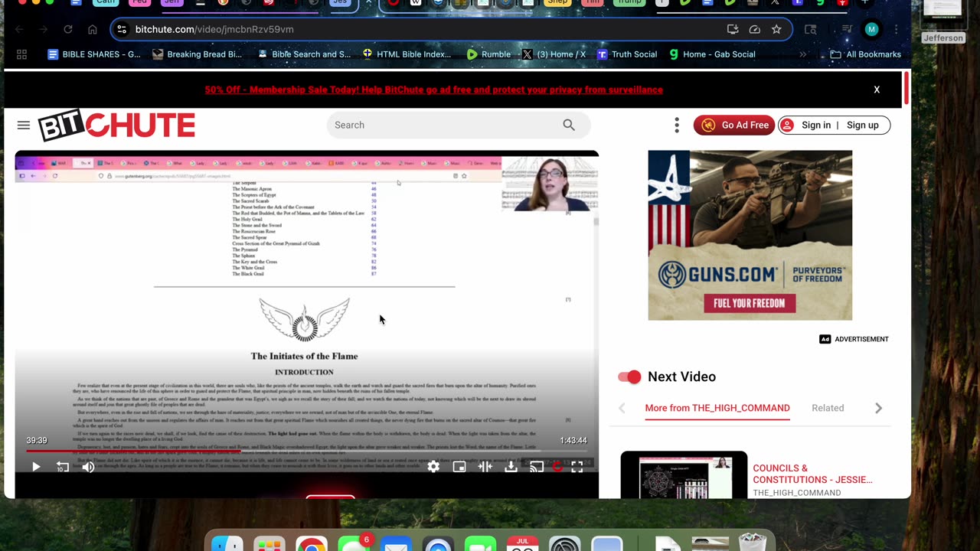Screen dimensions: 980x551
Task: Toggle the Next Video autoplay switch
Action: (x=629, y=377)
